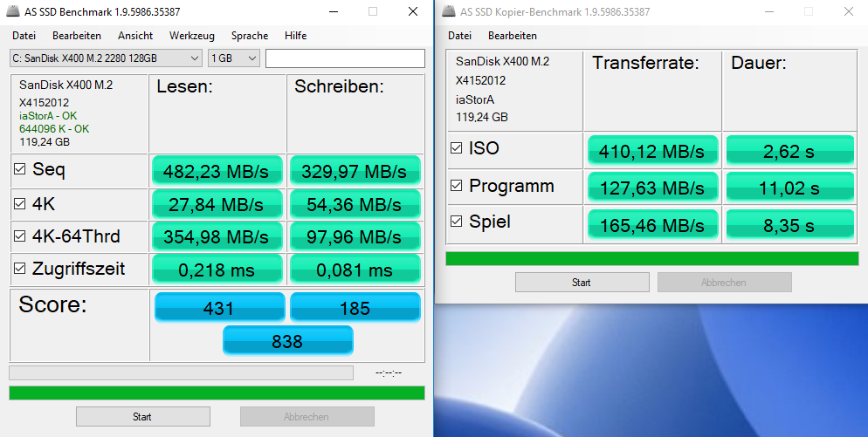Toggle the 4K test checkbox

(x=20, y=204)
